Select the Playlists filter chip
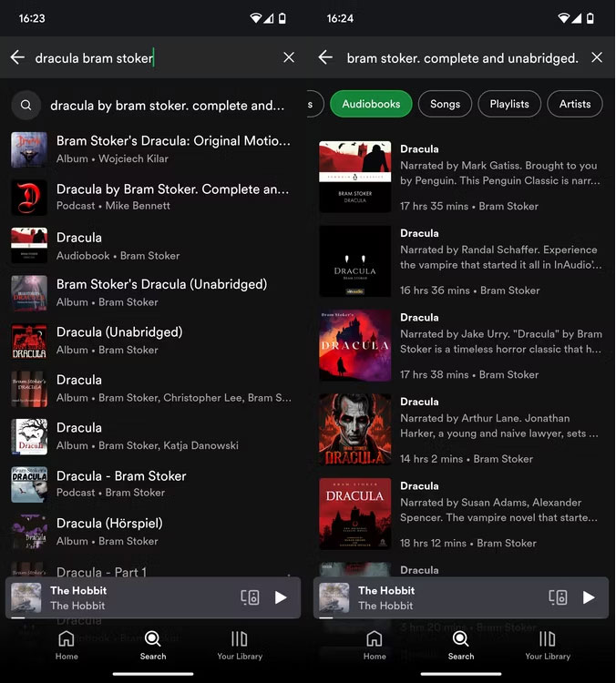This screenshot has width=616, height=683. coord(509,104)
